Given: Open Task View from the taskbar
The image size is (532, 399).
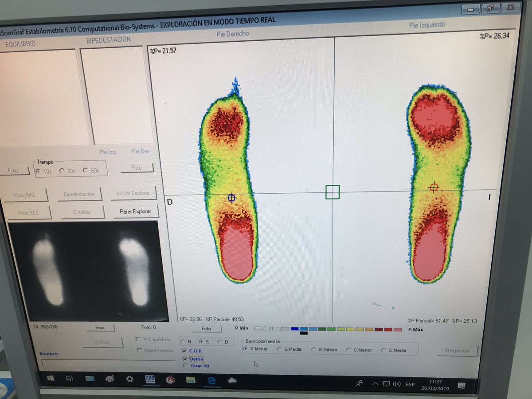Looking at the screenshot, I should [x=69, y=378].
